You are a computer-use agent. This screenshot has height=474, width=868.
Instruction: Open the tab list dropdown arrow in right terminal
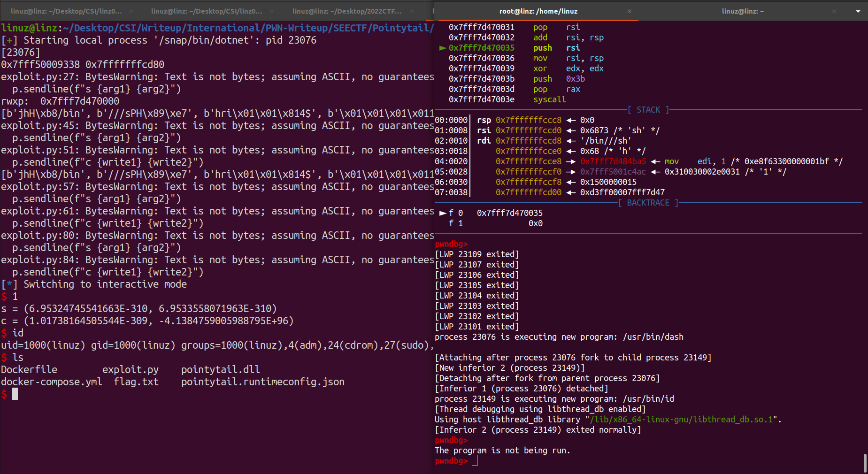click(858, 11)
